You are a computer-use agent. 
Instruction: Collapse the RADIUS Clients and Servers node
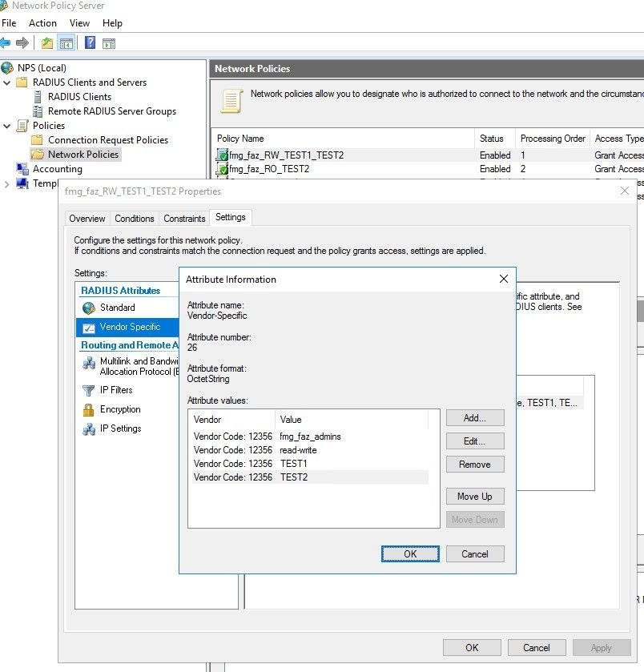click(x=7, y=82)
